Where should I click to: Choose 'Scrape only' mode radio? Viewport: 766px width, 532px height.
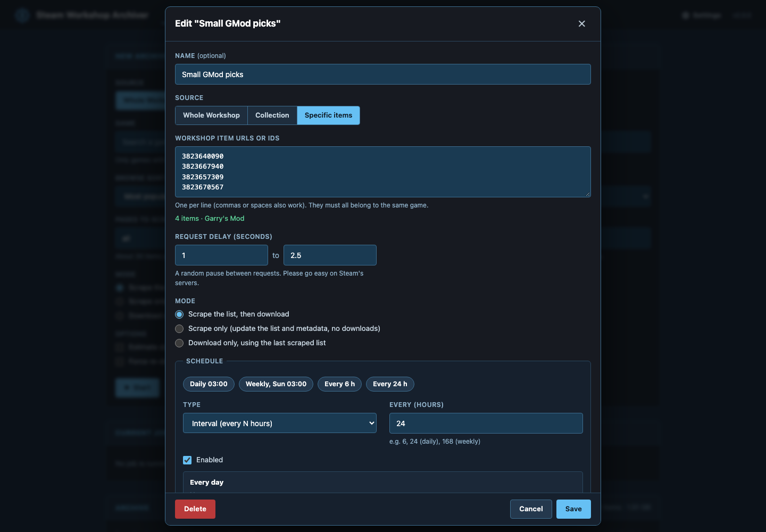[179, 329]
